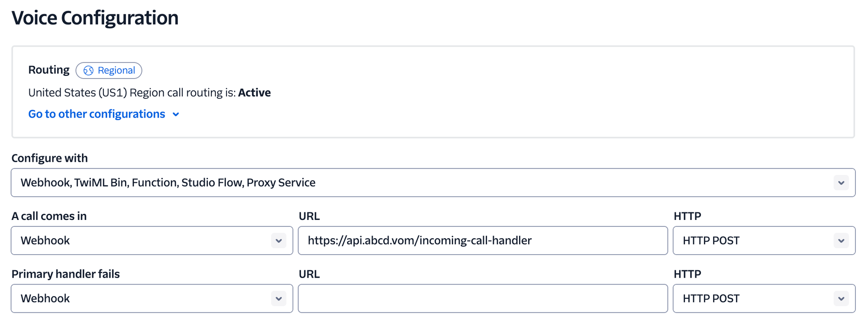Click chevron icon of Configure with dropdown
Viewport: 868px width, 324px height.
point(841,183)
